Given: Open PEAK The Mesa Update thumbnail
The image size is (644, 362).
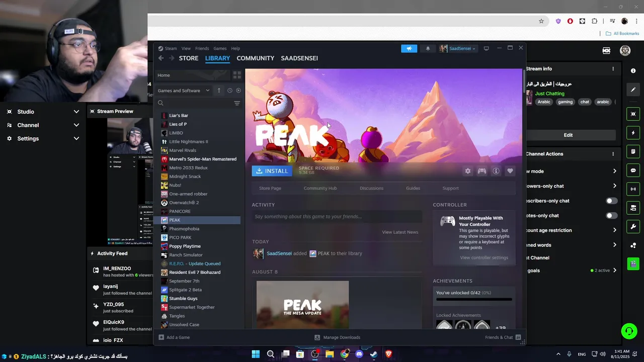Looking at the screenshot, I should click(x=302, y=305).
